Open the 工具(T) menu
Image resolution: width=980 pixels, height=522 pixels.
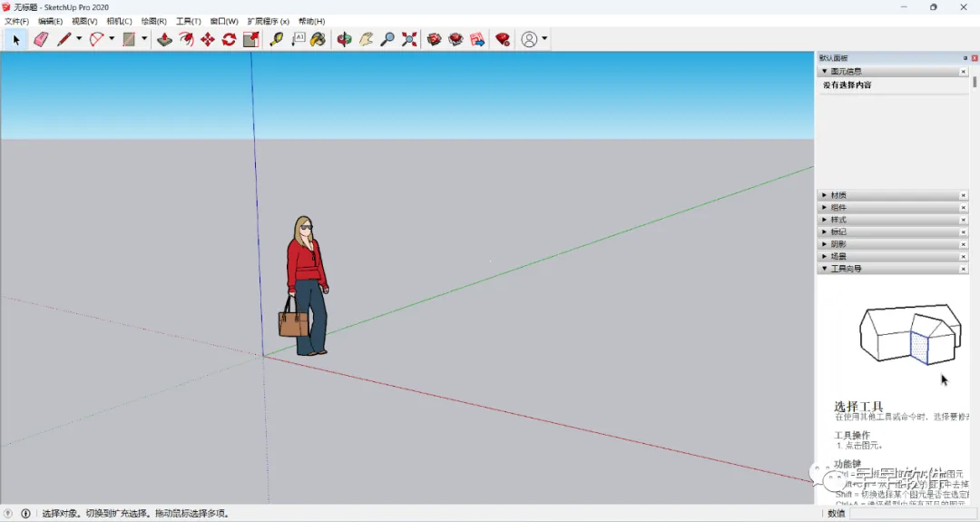188,21
